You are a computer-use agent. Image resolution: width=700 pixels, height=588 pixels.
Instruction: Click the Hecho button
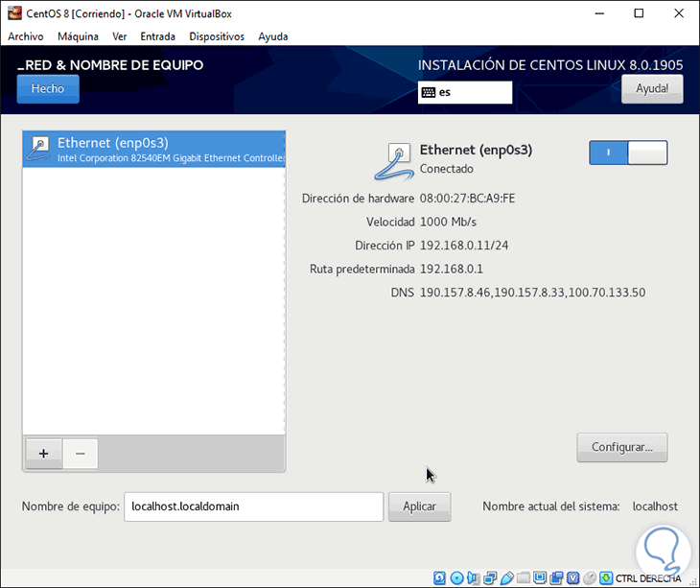point(48,89)
